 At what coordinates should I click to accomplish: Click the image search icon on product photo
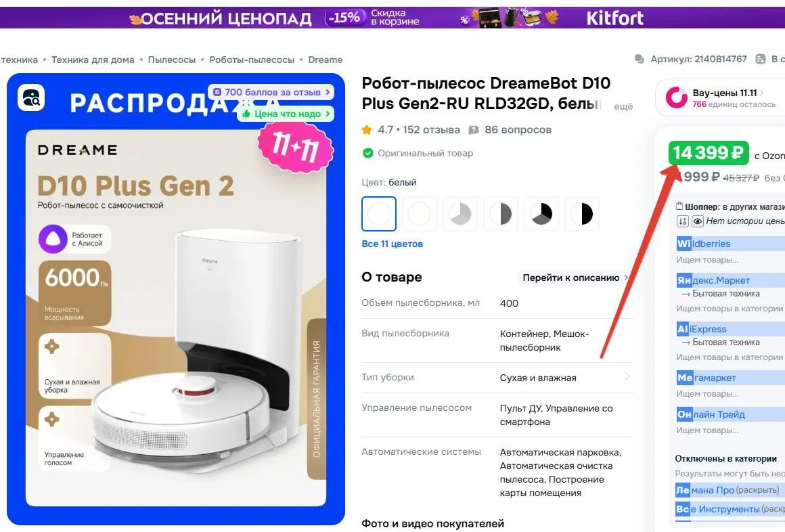pos(31,97)
